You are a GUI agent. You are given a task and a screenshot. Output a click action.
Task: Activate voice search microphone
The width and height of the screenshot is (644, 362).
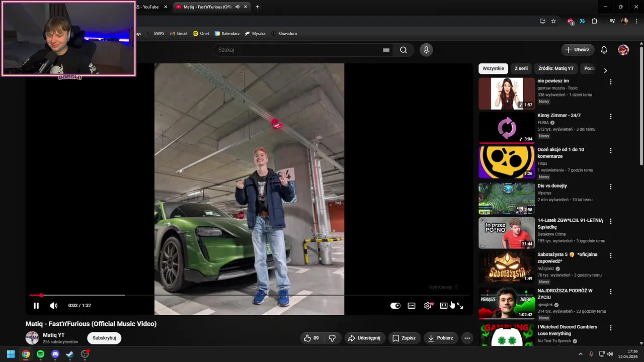pyautogui.click(x=426, y=50)
